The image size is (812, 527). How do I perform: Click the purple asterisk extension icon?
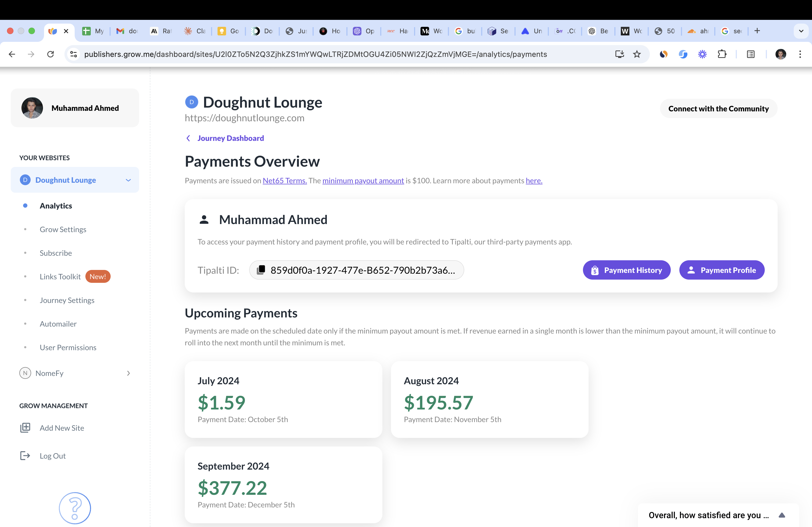[702, 54]
